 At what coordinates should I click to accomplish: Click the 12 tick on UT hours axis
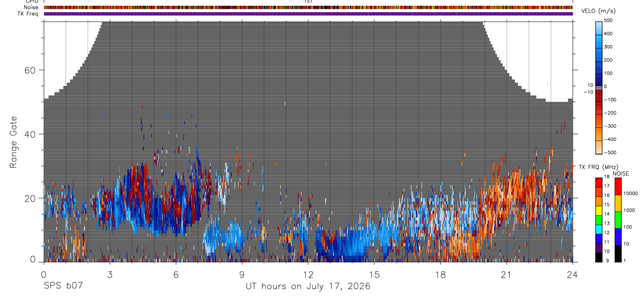click(308, 274)
